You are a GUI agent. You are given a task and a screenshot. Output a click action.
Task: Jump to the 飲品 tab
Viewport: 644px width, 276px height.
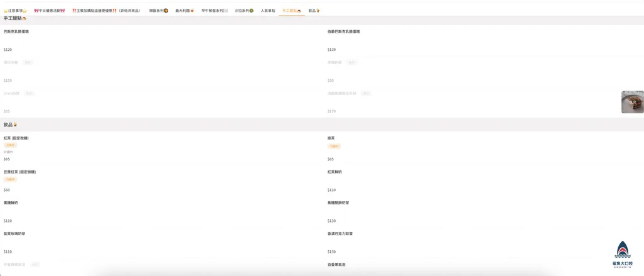pyautogui.click(x=314, y=10)
